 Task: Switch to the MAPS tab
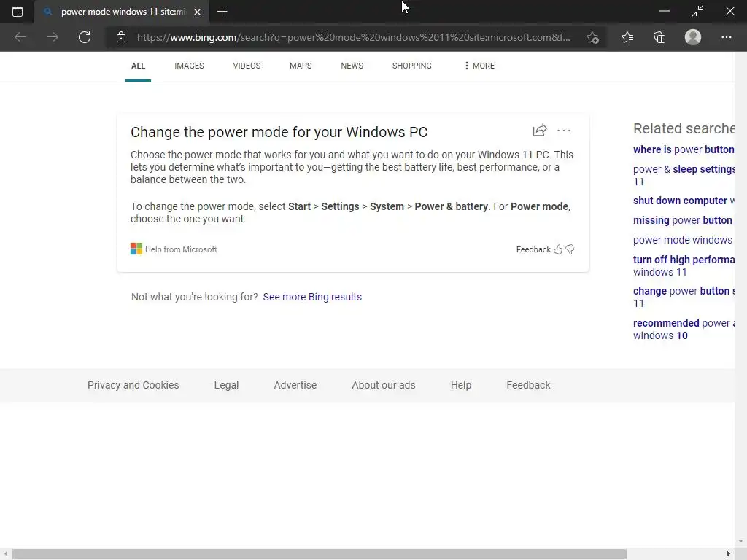[301, 66]
